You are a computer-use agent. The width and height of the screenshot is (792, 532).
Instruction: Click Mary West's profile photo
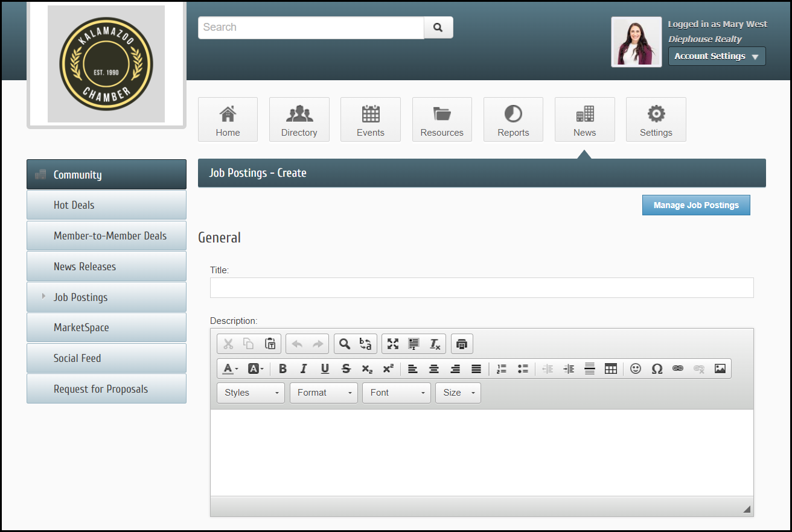tap(636, 42)
